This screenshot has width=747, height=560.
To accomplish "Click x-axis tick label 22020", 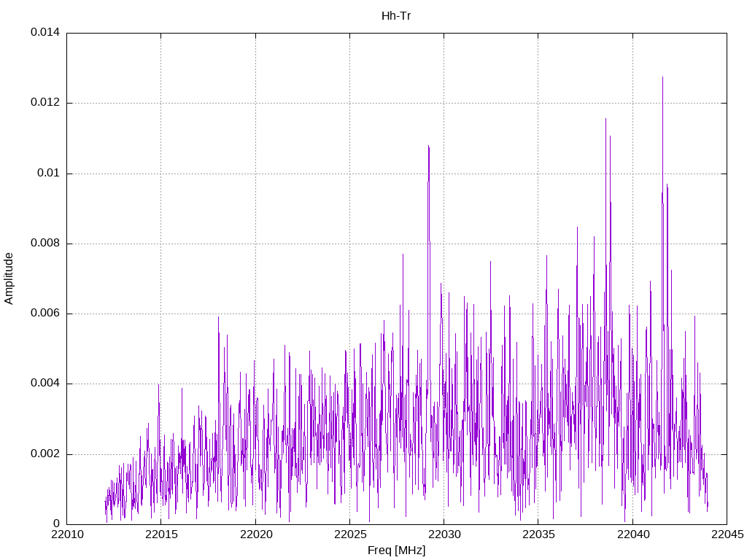I will pos(256,534).
